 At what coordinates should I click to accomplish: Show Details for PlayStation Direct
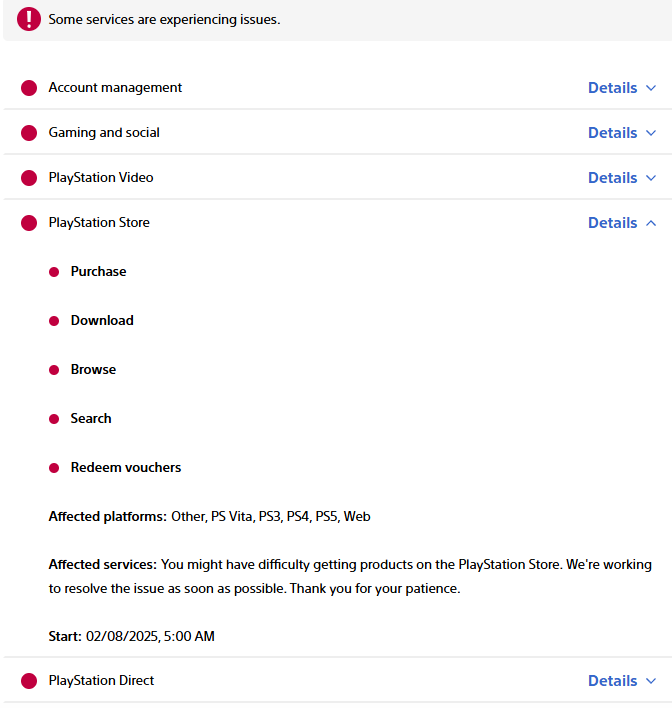point(622,681)
